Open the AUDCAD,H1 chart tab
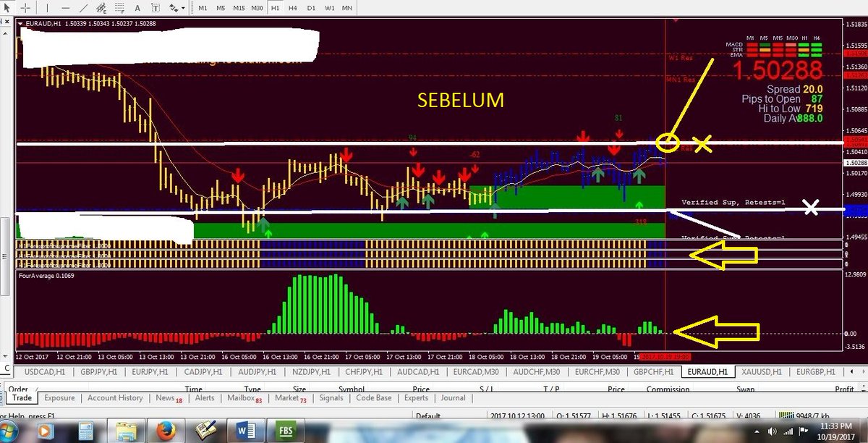 (x=417, y=371)
